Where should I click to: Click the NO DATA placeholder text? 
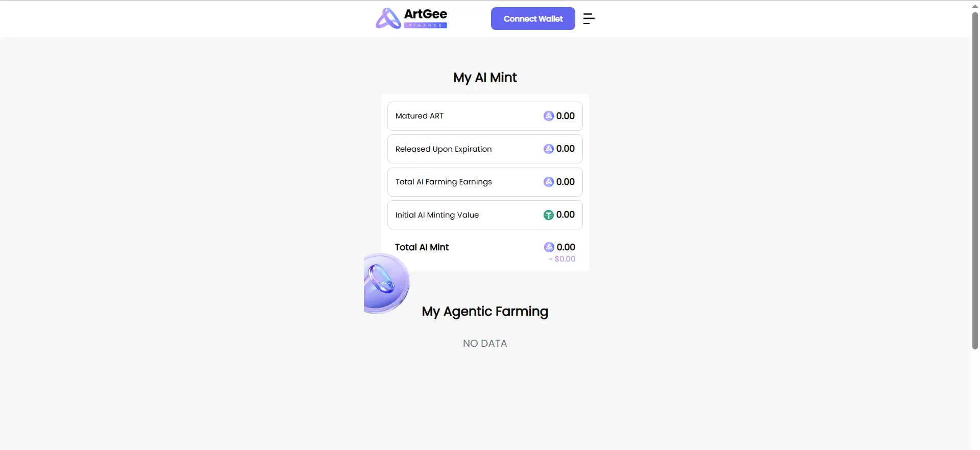click(485, 343)
